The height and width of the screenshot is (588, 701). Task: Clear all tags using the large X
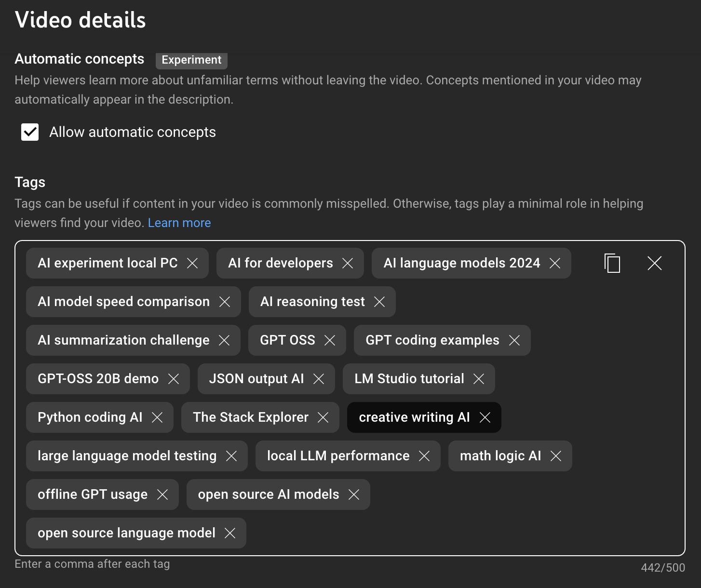click(x=654, y=263)
